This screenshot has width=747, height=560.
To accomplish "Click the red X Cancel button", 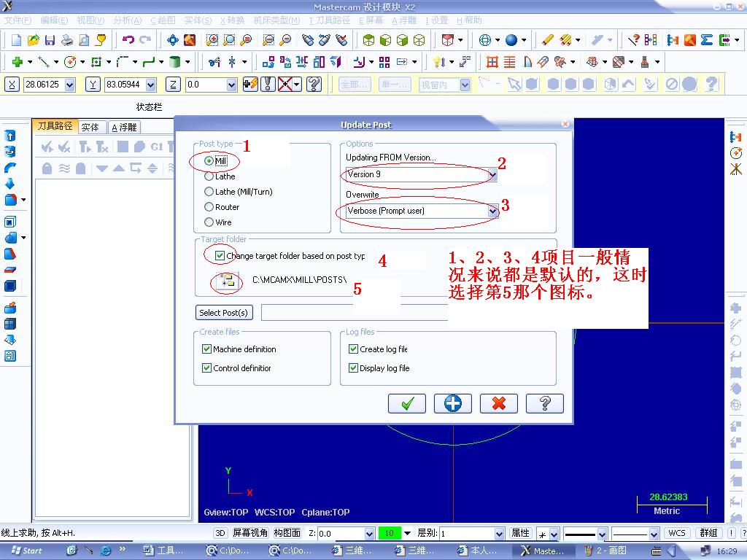I will pyautogui.click(x=498, y=404).
